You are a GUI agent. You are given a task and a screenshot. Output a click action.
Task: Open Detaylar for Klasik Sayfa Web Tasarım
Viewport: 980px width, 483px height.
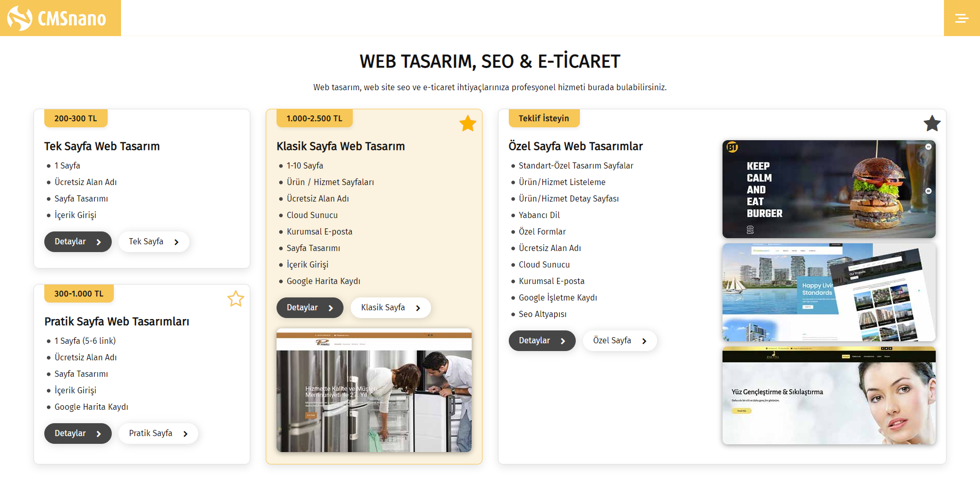[310, 308]
